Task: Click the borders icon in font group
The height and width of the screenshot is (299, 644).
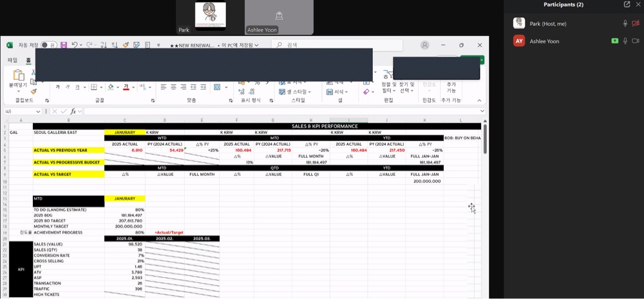Action: (x=94, y=87)
